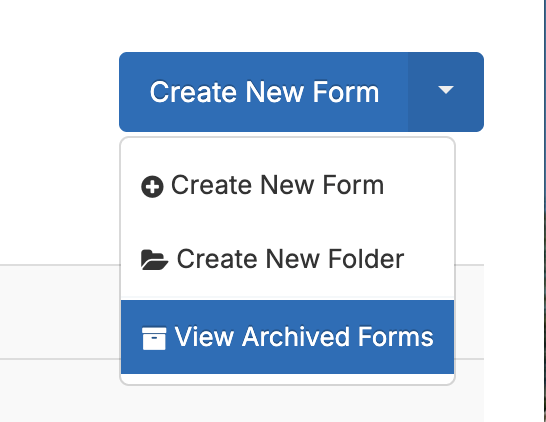Click the white caret arrow icon

446,90
